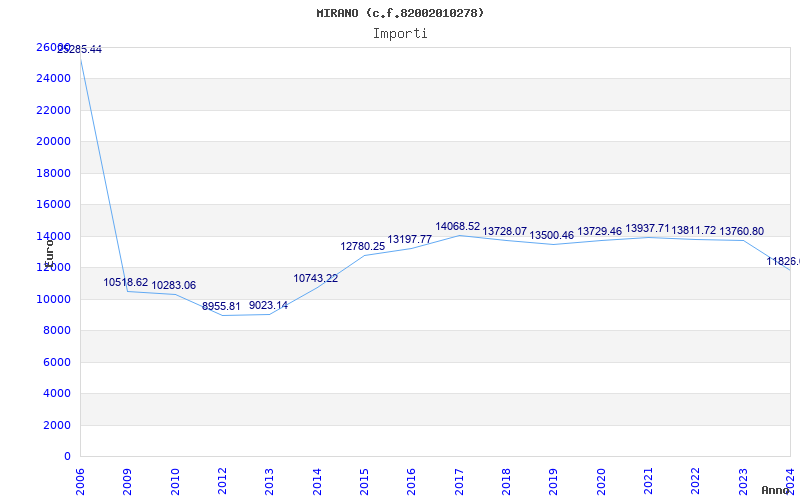Click the data label 13728.07
The width and height of the screenshot is (800, 500).
click(x=505, y=231)
